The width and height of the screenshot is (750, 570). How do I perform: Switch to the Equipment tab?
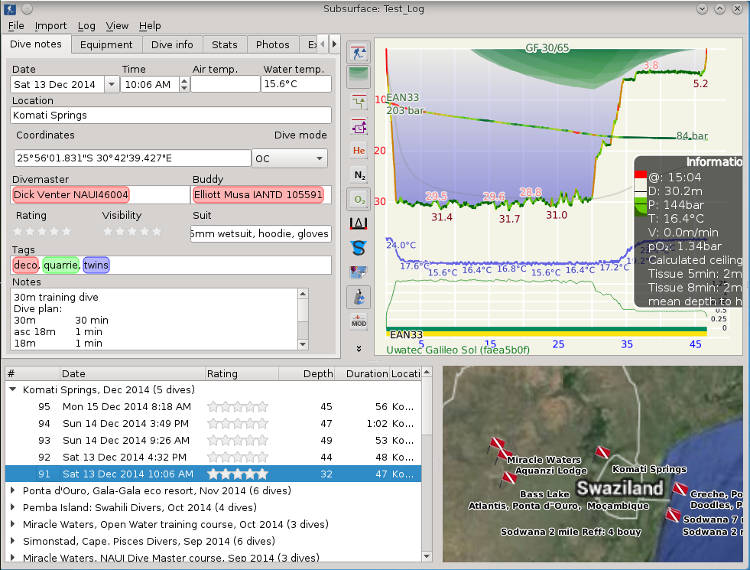click(x=106, y=44)
